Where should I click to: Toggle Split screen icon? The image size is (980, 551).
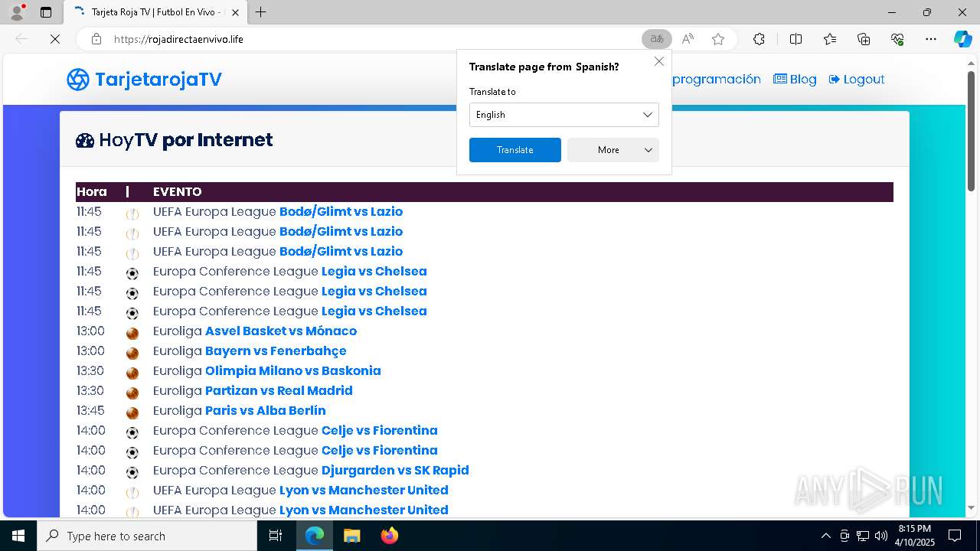(795, 39)
